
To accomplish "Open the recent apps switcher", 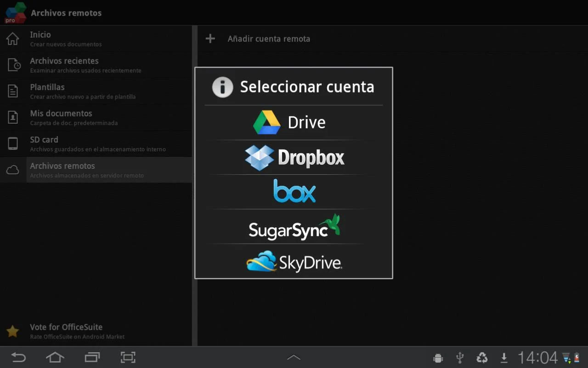I will (x=92, y=357).
